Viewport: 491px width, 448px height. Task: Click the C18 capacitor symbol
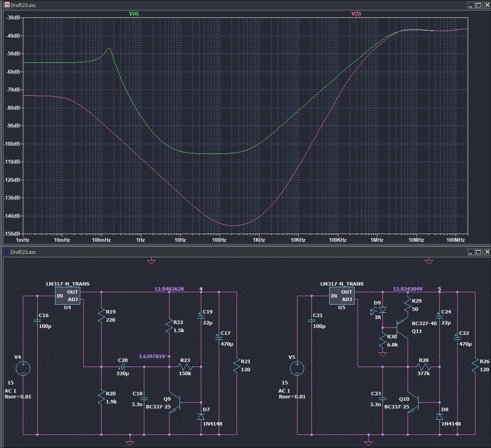click(x=144, y=398)
